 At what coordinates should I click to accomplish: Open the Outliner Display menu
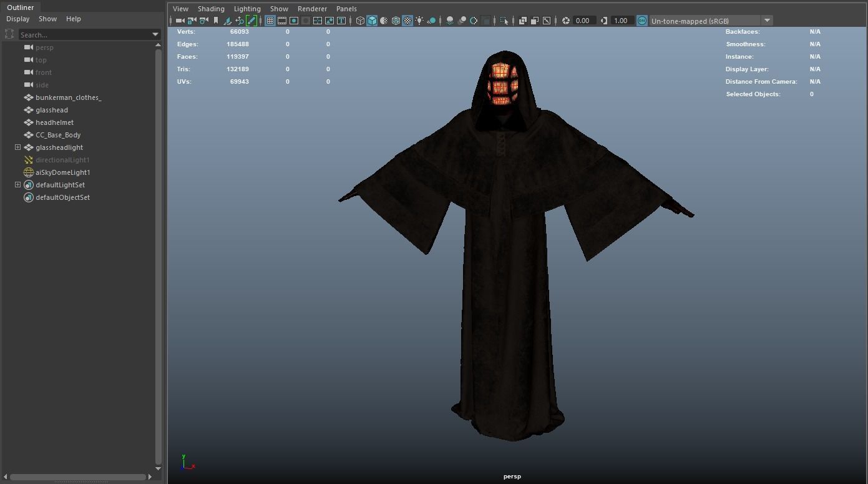click(18, 19)
